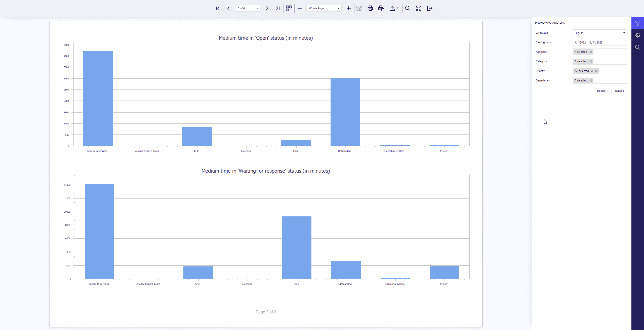Switch to the export options gear tab
This screenshot has width=644, height=330.
pyautogui.click(x=637, y=35)
